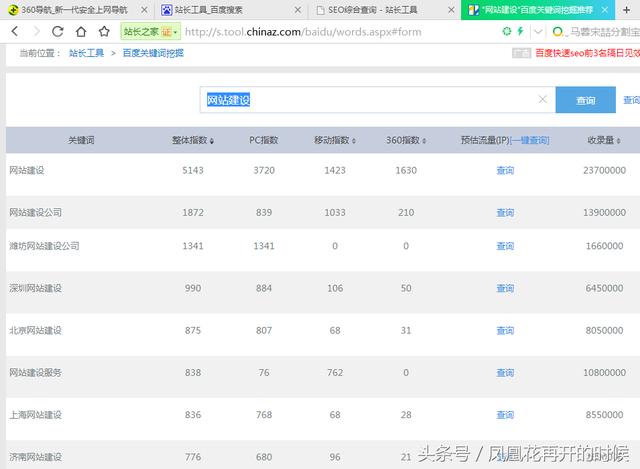
Task: Sort by 移动指数 column arrow
Action: click(353, 141)
